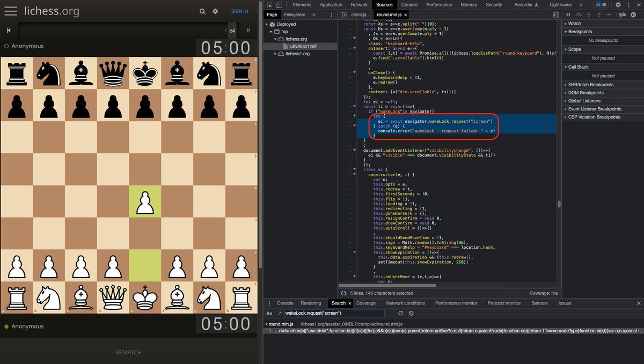This screenshot has width=644, height=364.
Task: Click the search query input field
Action: click(x=334, y=313)
